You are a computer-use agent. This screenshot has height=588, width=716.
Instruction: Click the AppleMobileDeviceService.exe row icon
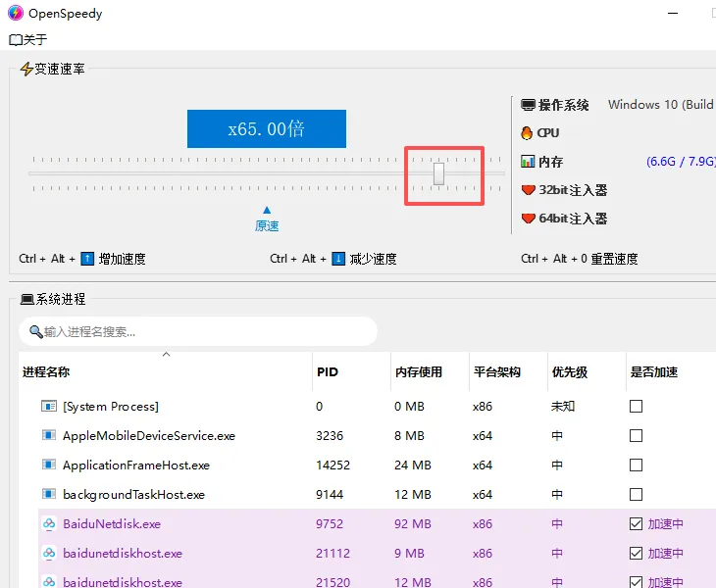(x=49, y=435)
